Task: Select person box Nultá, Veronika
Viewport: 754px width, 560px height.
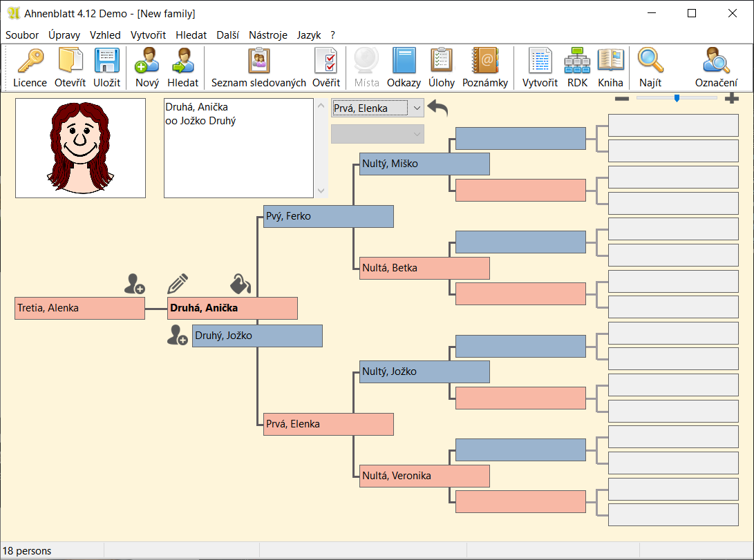Action: coord(424,476)
